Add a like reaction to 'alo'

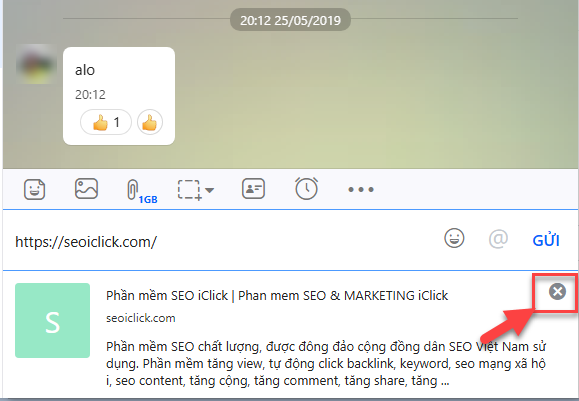coord(150,122)
